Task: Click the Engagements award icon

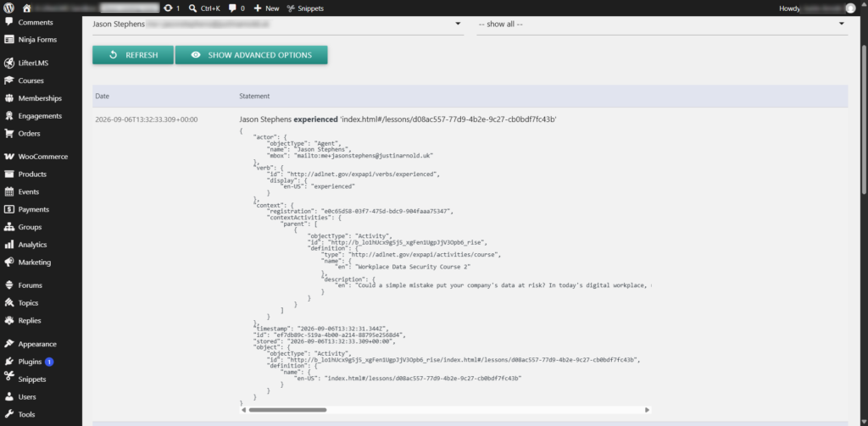Action: pos(8,116)
